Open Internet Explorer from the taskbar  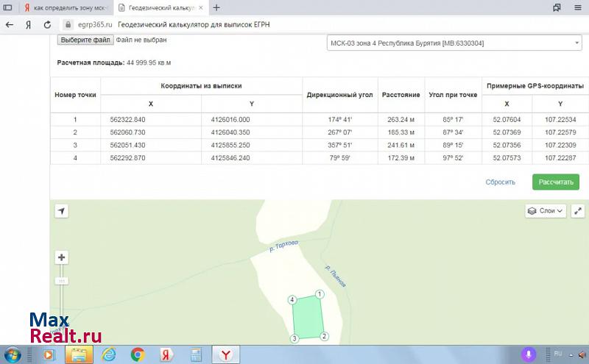(x=109, y=354)
